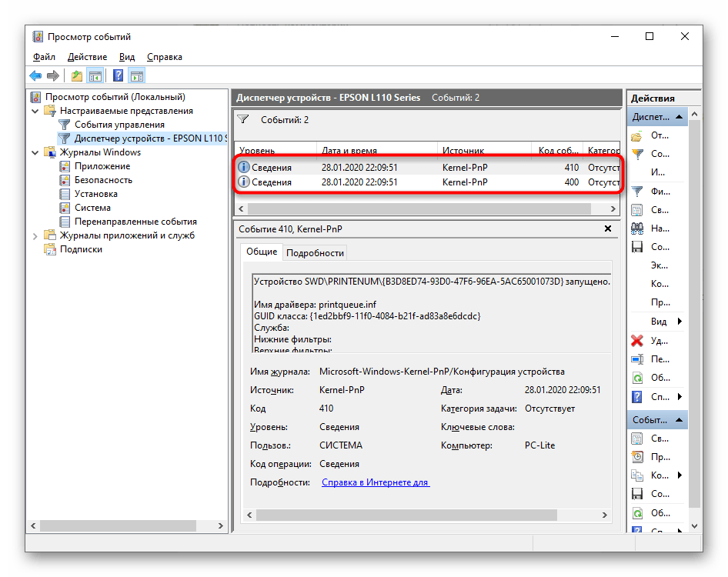Open the Действие menu
The image size is (728, 577).
click(x=87, y=57)
